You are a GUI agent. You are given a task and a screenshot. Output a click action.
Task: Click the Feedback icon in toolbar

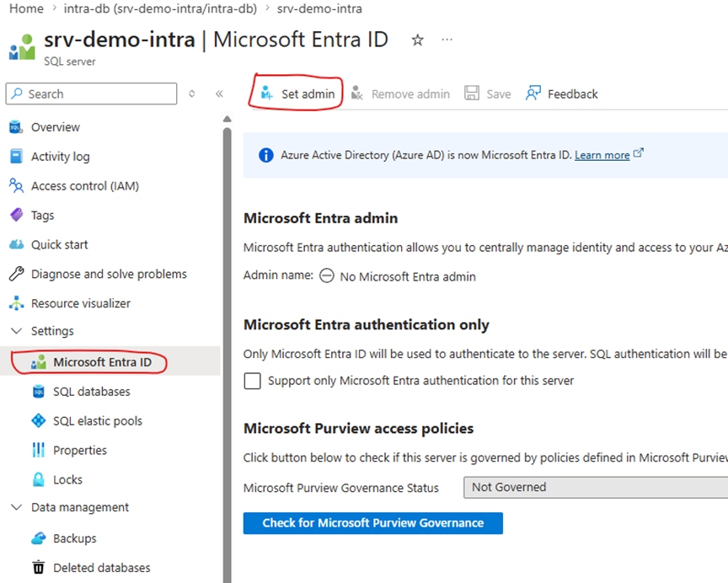click(x=533, y=94)
